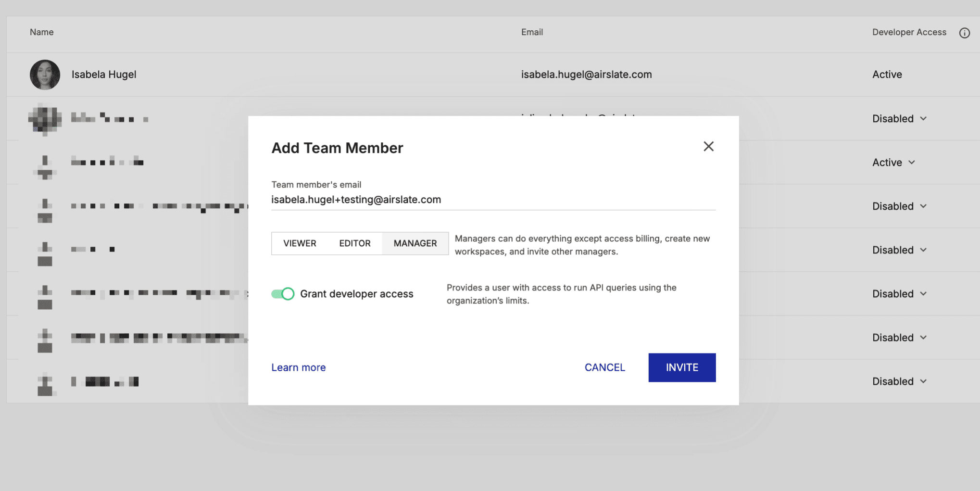Toggle off Grant developer access switch

pyautogui.click(x=283, y=294)
